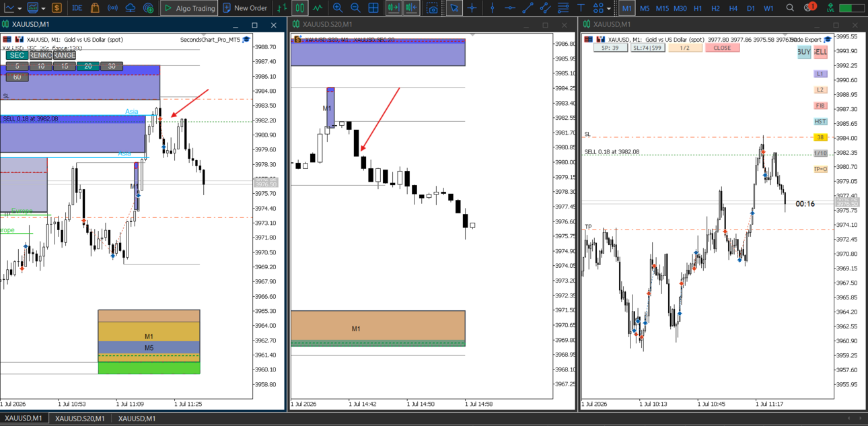Click the SP: 39 spread label
This screenshot has height=426, width=868.
(610, 48)
